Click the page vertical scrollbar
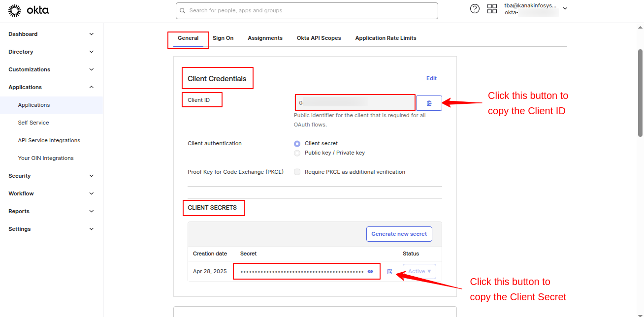644x317 pixels. click(640, 93)
